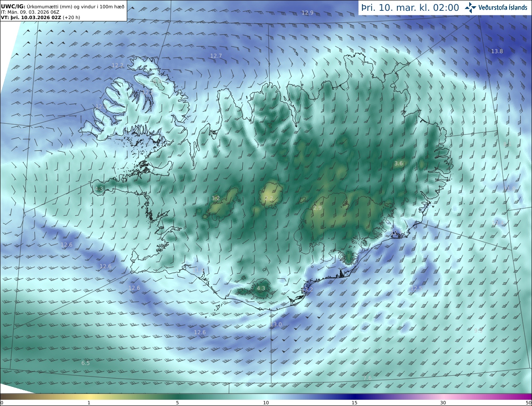Click the colour bar tick label 0
Screen dimensions: 532x406
coord(2,403)
